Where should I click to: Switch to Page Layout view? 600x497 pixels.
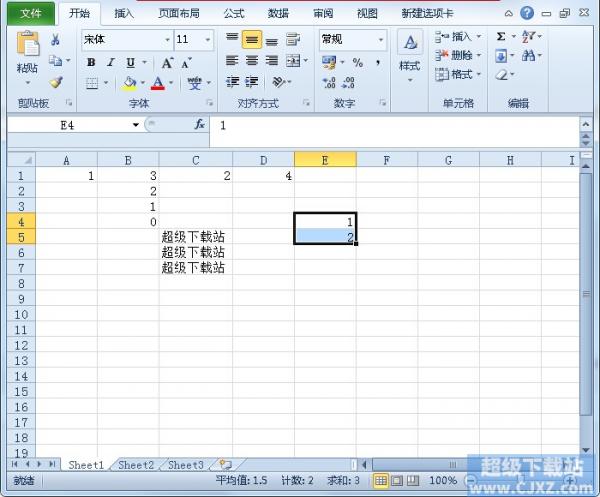(x=397, y=480)
